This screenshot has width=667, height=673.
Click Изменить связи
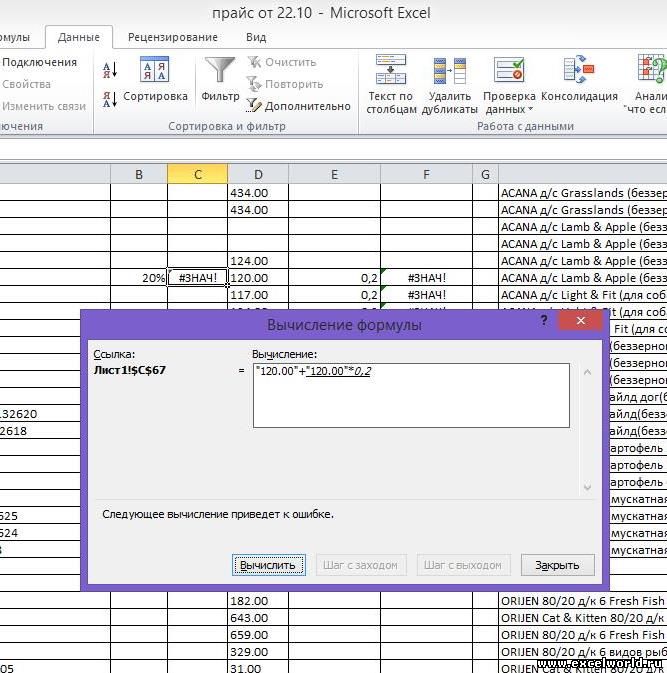(x=44, y=106)
